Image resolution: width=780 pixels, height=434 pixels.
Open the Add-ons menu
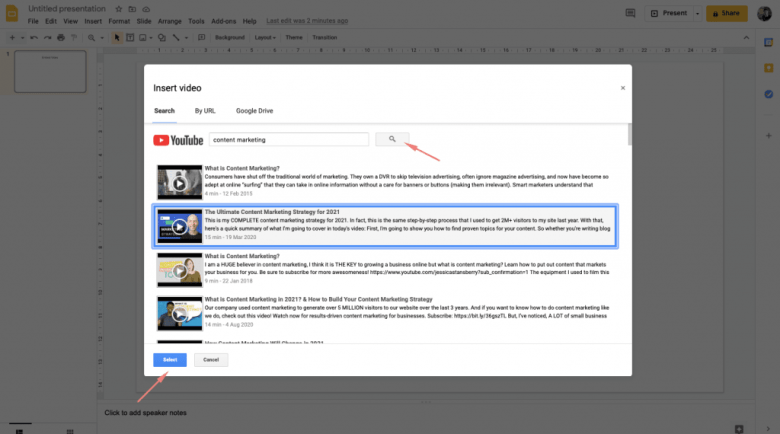(223, 21)
